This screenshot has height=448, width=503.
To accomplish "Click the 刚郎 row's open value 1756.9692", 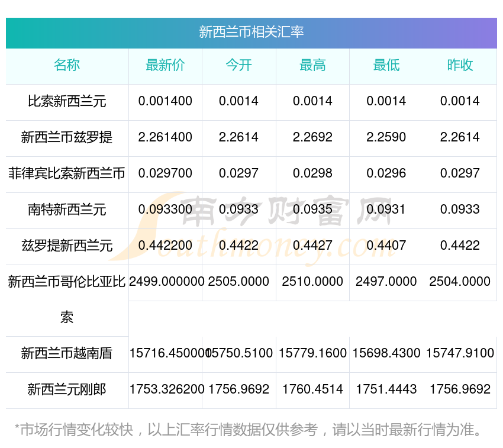I will point(238,389).
